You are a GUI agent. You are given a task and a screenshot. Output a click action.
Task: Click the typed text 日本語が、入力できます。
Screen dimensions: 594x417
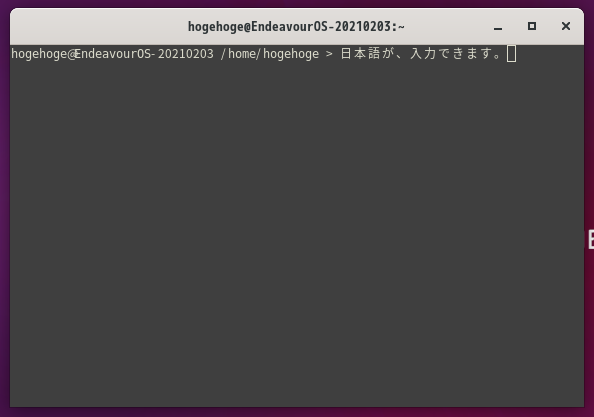[x=421, y=53]
